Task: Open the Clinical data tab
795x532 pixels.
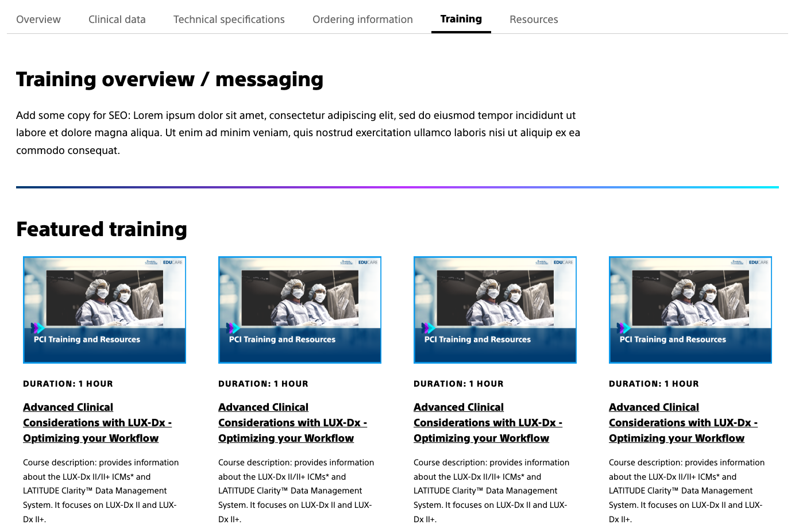Action: click(117, 19)
